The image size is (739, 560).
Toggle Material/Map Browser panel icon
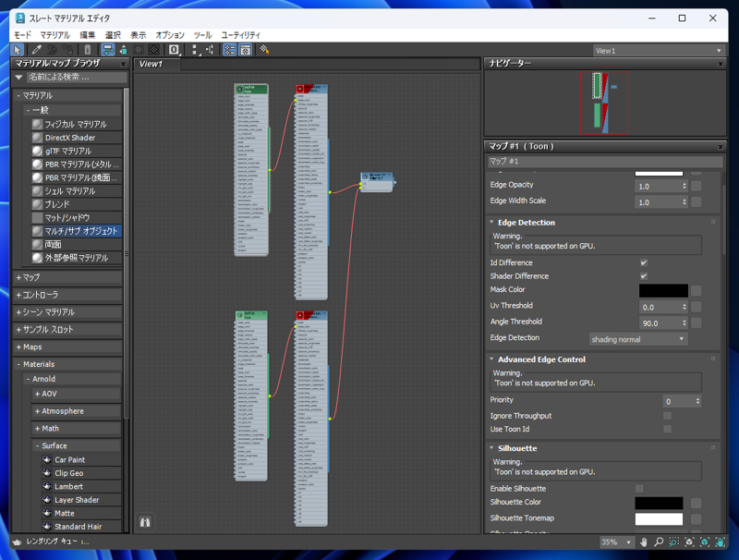229,50
